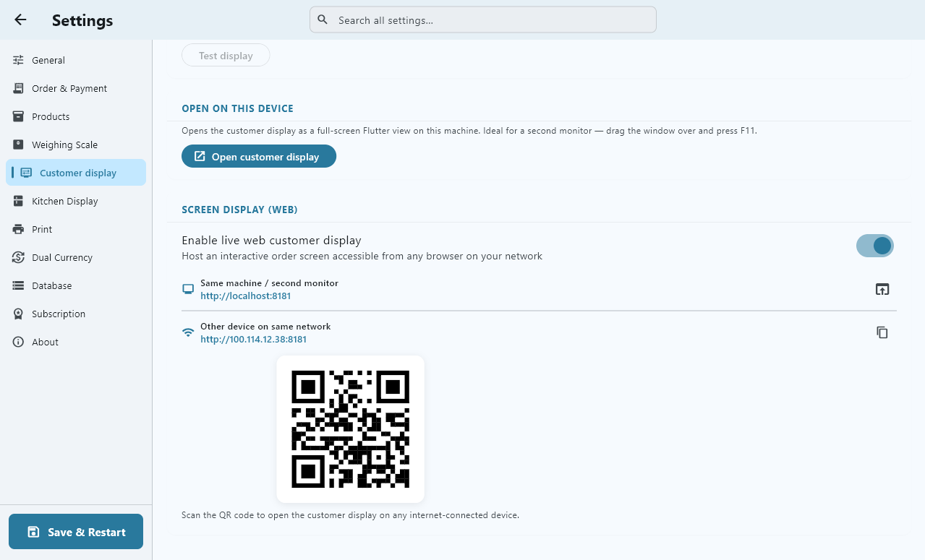Open Weighing Scale settings

pos(76,145)
